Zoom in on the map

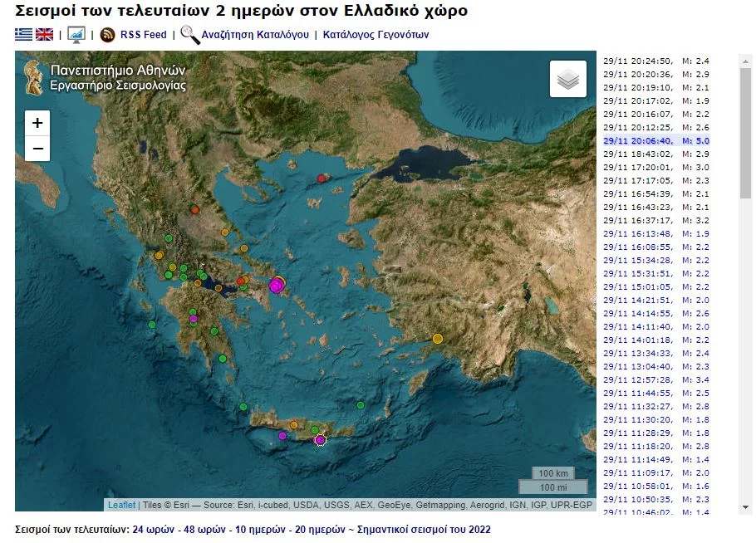click(37, 123)
